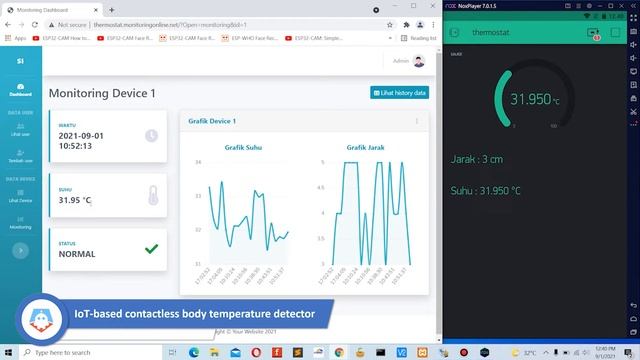Open the Chrome three-dot menu

pyautogui.click(x=433, y=25)
